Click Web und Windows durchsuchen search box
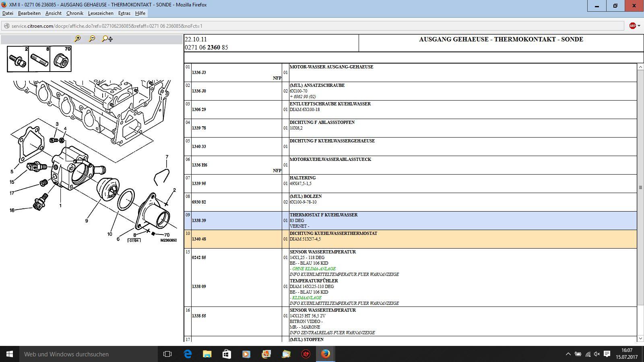Image resolution: width=644 pixels, height=362 pixels. click(x=89, y=354)
